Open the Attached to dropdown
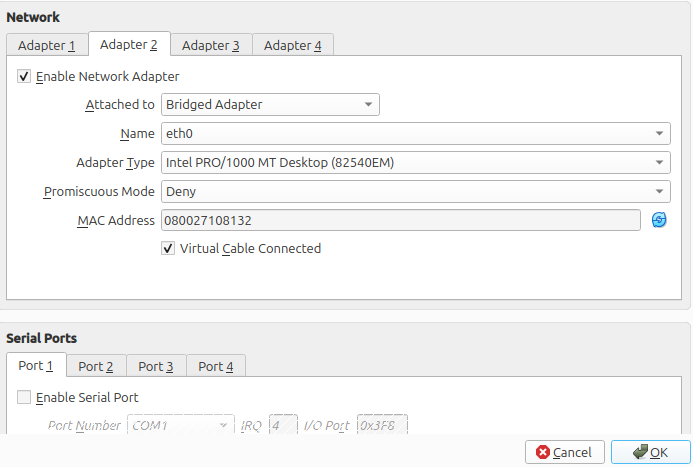693x467 pixels. (x=269, y=104)
